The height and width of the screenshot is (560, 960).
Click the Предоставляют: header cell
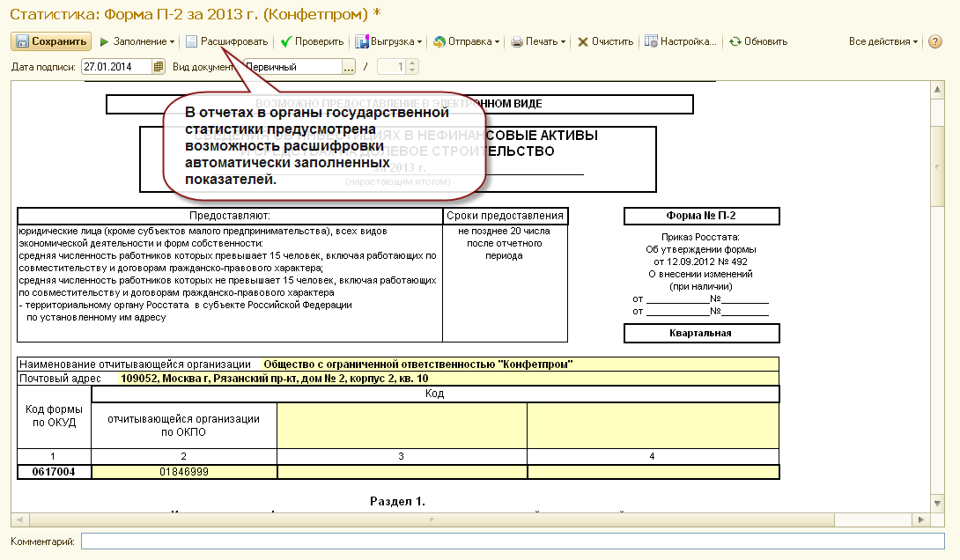tap(230, 216)
